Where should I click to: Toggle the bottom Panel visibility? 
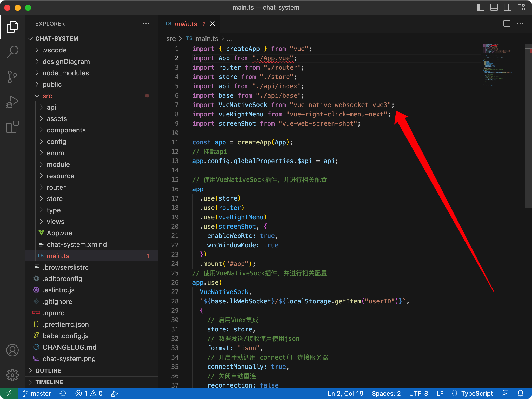point(494,8)
